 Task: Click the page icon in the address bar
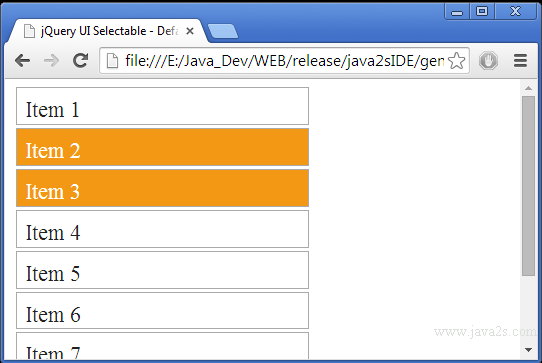[x=112, y=61]
